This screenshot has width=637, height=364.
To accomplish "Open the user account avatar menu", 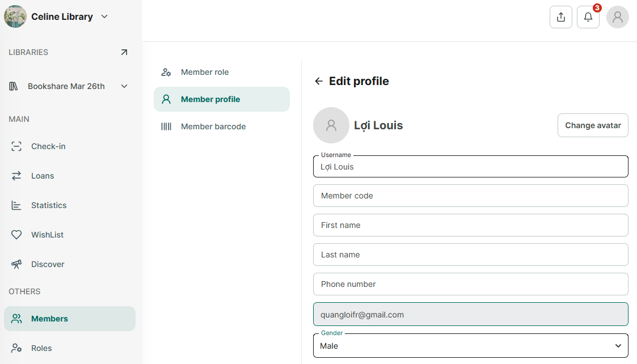I will click(x=618, y=17).
